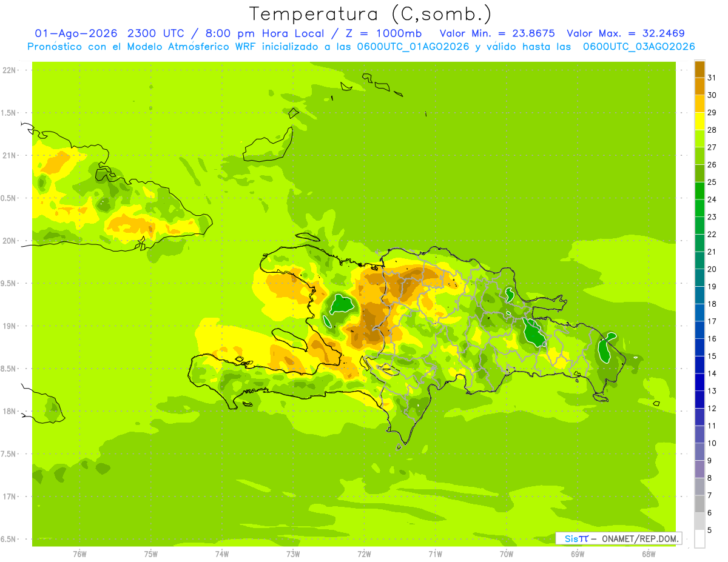728x562 pixels.
Task: Click the "19N" latitude axis label
Action: click(x=10, y=326)
